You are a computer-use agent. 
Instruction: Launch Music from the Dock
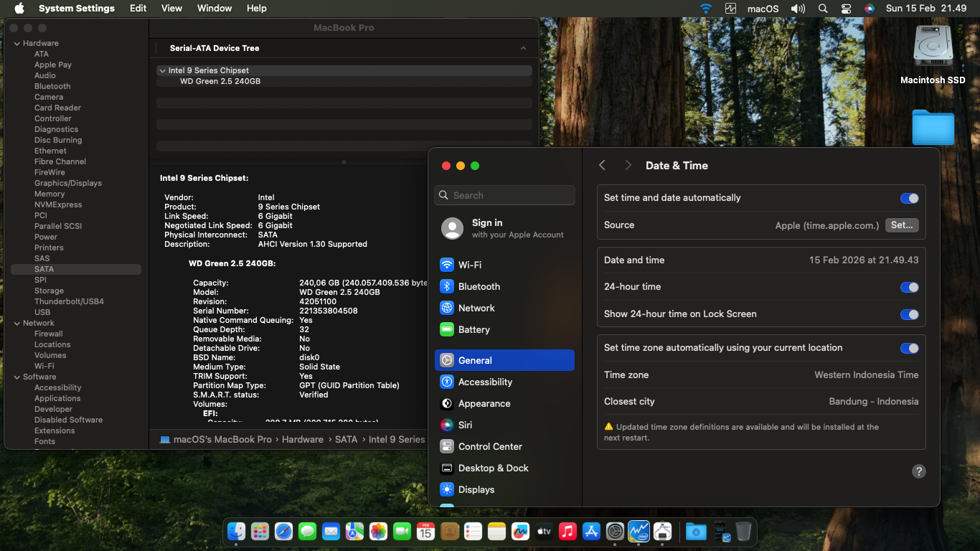[567, 531]
